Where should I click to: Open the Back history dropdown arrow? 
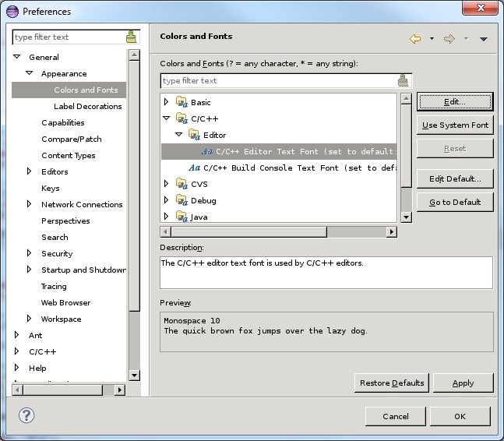coord(432,39)
